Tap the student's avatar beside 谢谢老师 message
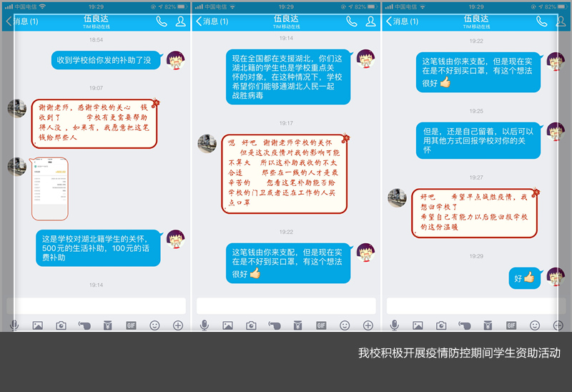Viewport: 572px width, 392px height. (17, 109)
